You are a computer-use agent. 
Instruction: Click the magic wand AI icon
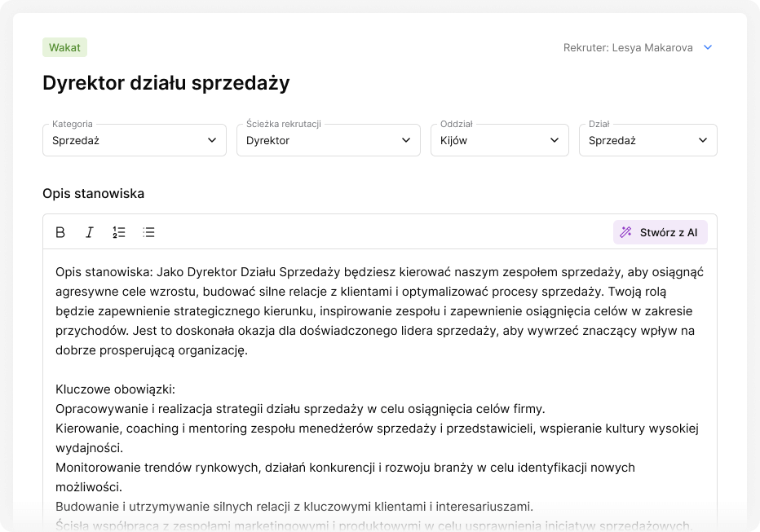pos(625,232)
